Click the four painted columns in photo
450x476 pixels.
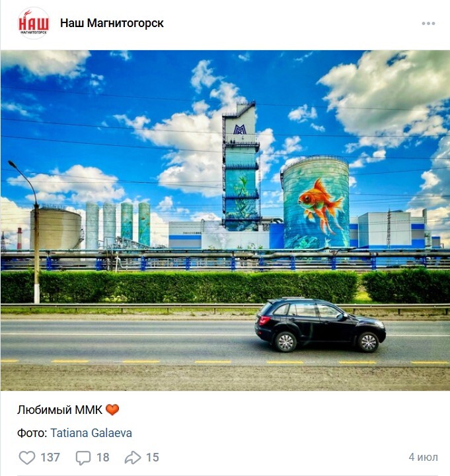(118, 225)
